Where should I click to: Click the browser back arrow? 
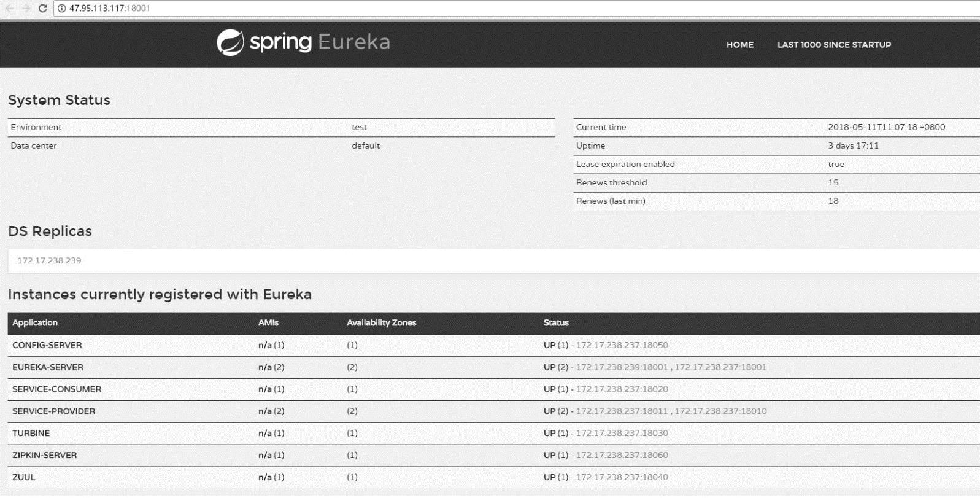(x=10, y=9)
